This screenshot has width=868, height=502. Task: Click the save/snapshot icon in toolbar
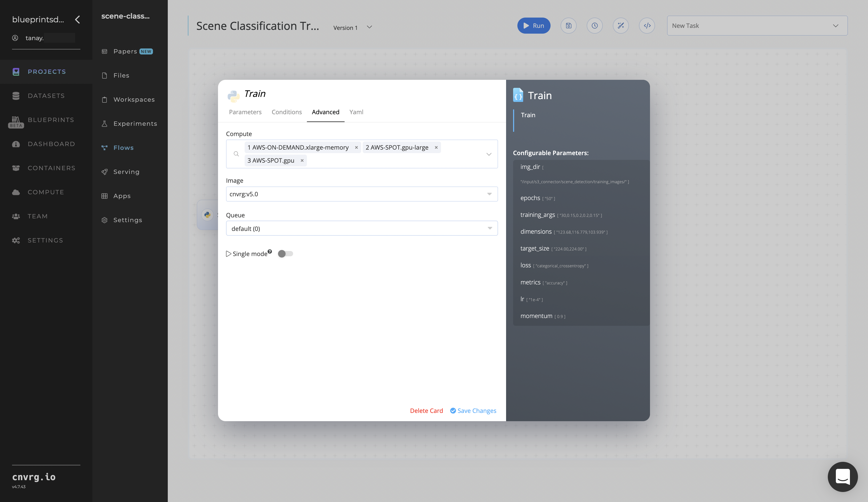(569, 25)
